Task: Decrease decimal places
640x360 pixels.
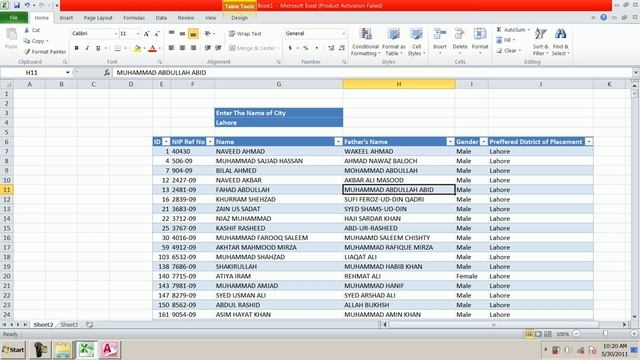Action: pos(342,48)
